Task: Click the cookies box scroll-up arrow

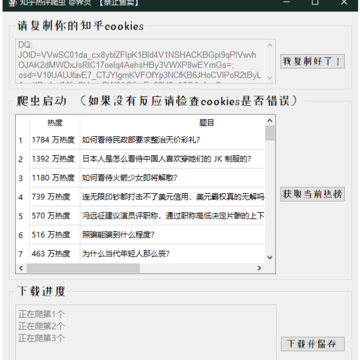Action: pyautogui.click(x=270, y=45)
